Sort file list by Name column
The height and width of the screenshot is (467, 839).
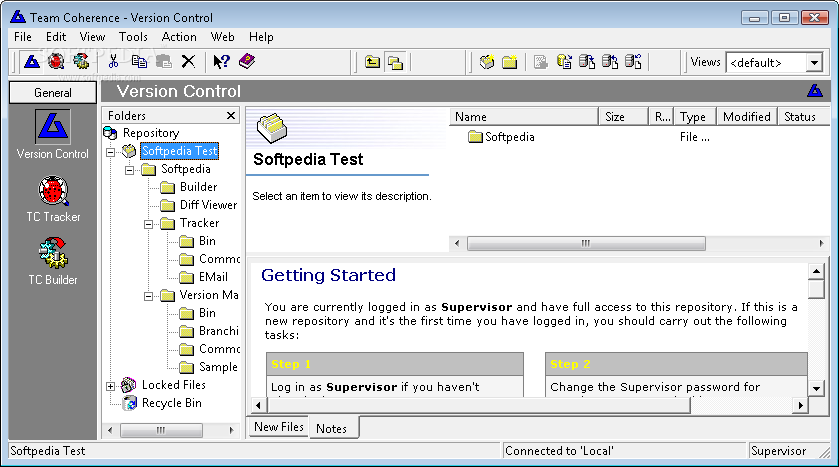tap(524, 117)
